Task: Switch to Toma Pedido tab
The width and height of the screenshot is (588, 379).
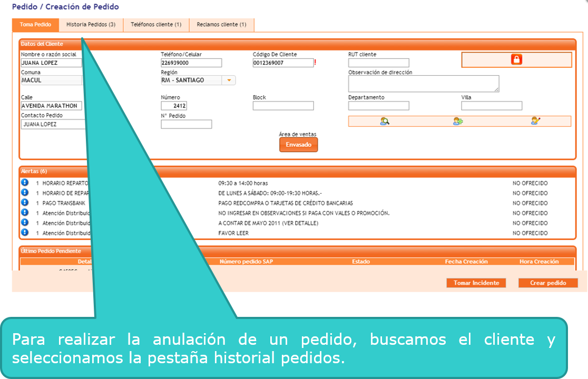Action: [x=36, y=25]
